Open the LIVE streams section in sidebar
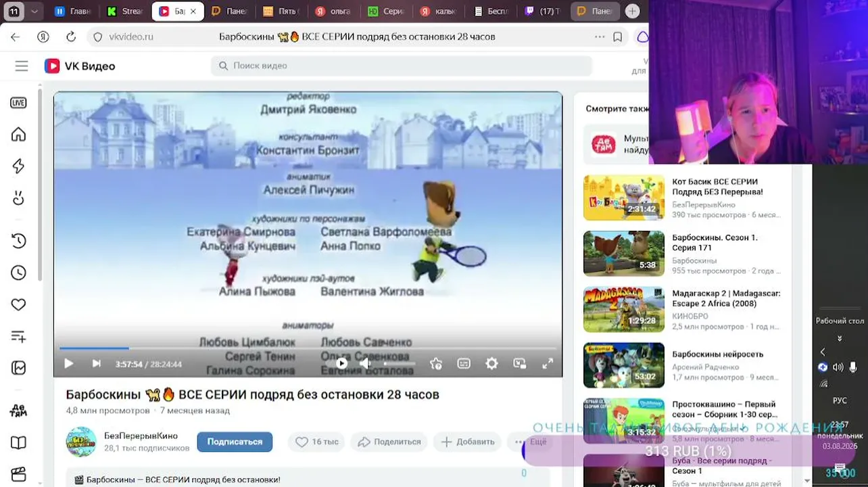Viewport: 868px width, 487px height. coord(18,103)
